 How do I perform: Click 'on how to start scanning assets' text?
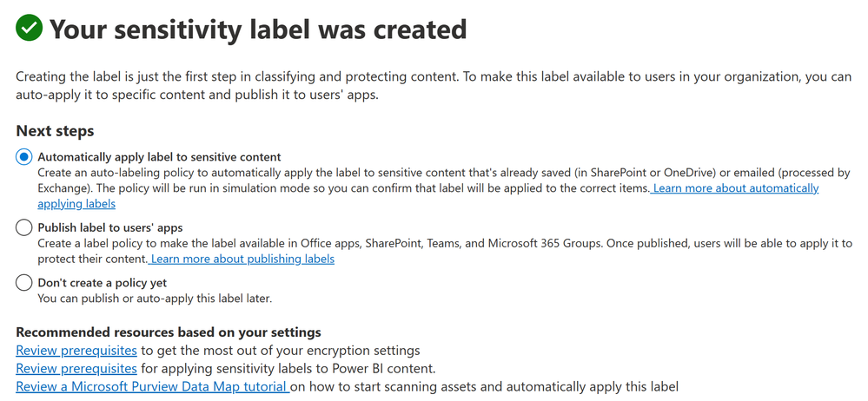pyautogui.click(x=484, y=386)
